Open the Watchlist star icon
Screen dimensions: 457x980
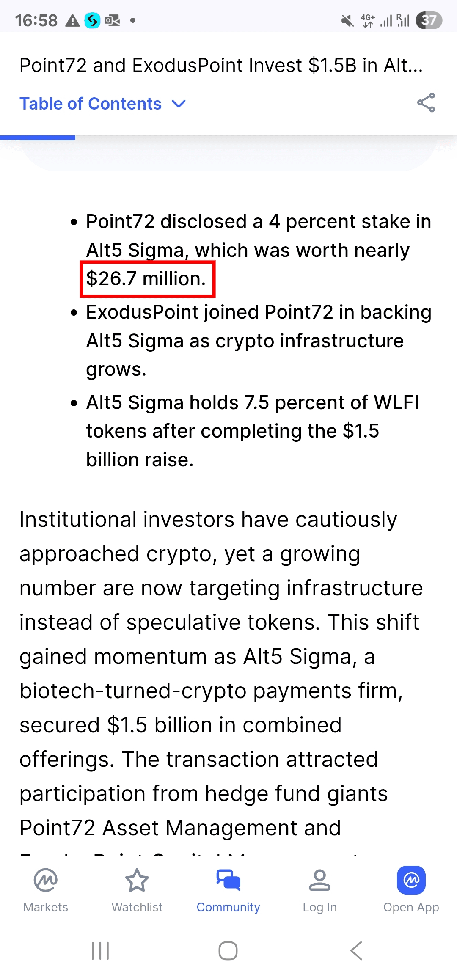(x=137, y=880)
